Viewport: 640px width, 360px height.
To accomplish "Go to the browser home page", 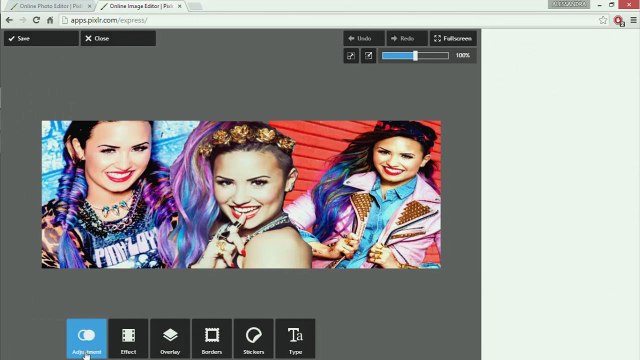I will pos(50,20).
